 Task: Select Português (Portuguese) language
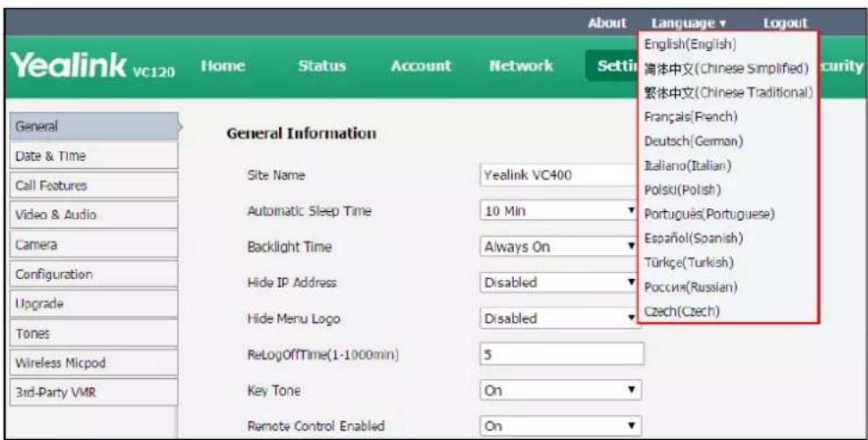(709, 214)
